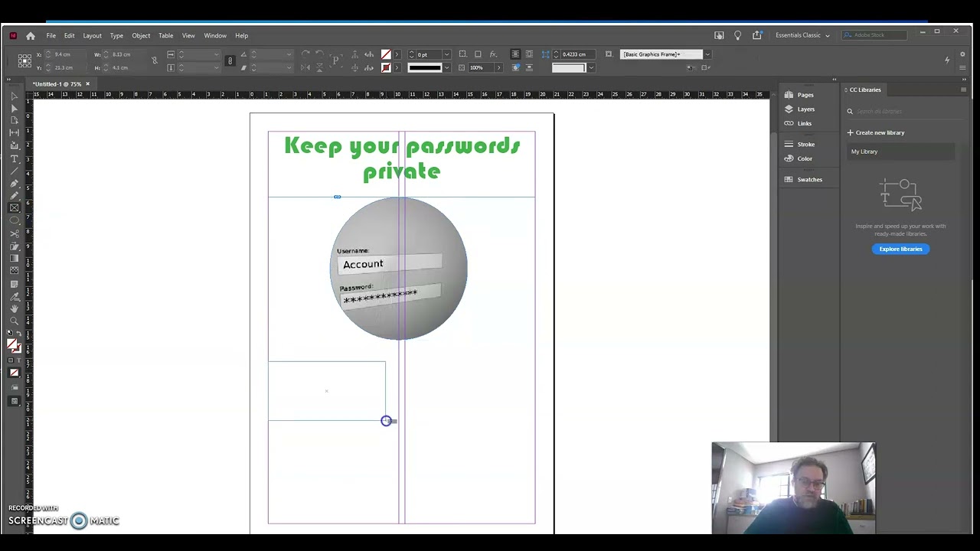980x551 pixels.
Task: Open the scale X percentage dropdown
Action: point(217,54)
